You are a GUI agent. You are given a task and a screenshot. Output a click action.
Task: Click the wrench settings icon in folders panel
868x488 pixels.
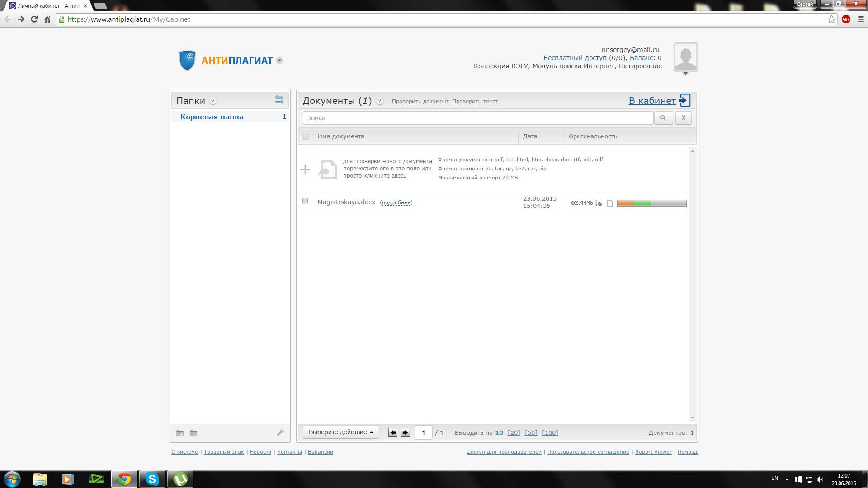pyautogui.click(x=280, y=433)
